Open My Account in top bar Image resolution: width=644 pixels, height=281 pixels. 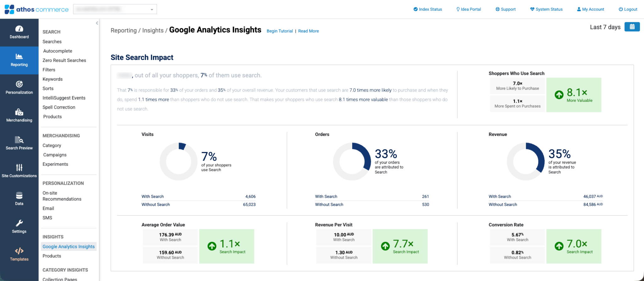pos(591,9)
